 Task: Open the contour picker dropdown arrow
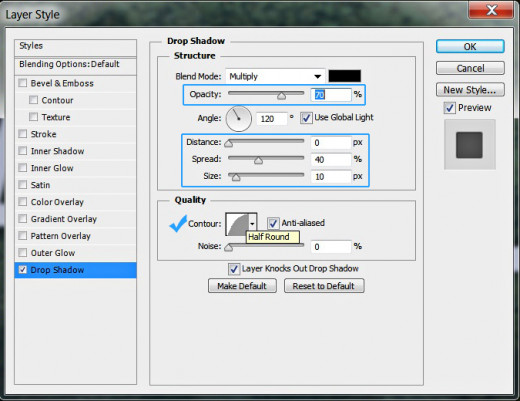(253, 224)
